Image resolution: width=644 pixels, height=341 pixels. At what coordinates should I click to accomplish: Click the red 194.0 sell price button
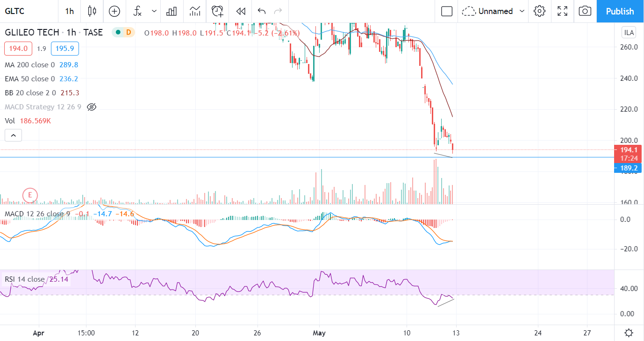coord(19,49)
